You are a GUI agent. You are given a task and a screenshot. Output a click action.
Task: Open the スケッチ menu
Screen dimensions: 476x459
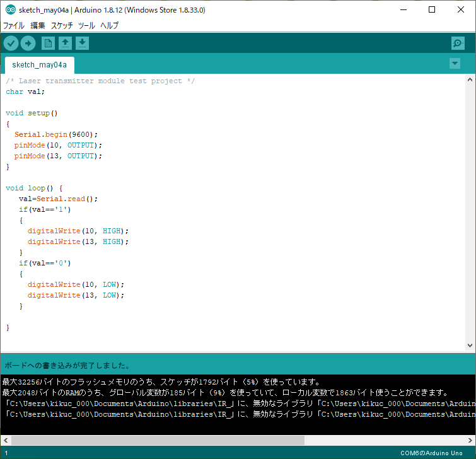62,26
